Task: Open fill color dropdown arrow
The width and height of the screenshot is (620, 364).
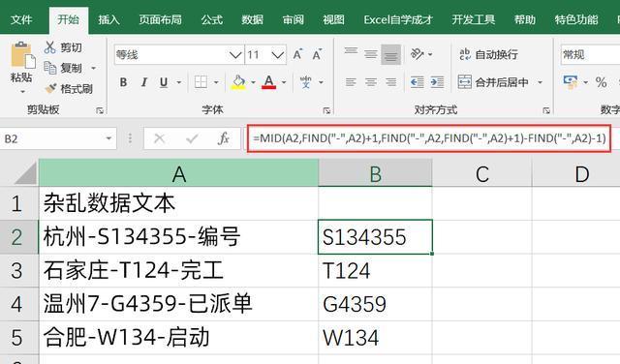Action: (x=253, y=82)
